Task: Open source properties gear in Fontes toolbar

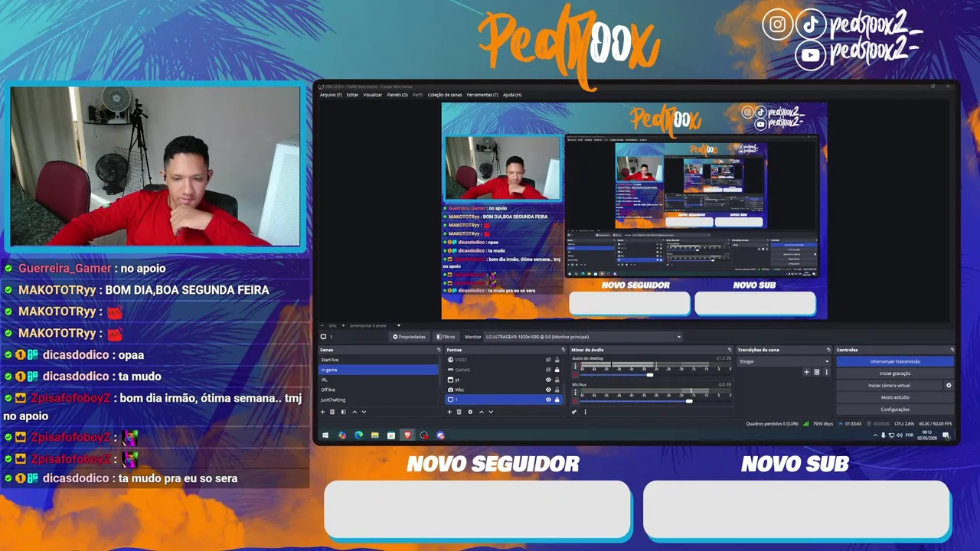Action: coord(470,412)
